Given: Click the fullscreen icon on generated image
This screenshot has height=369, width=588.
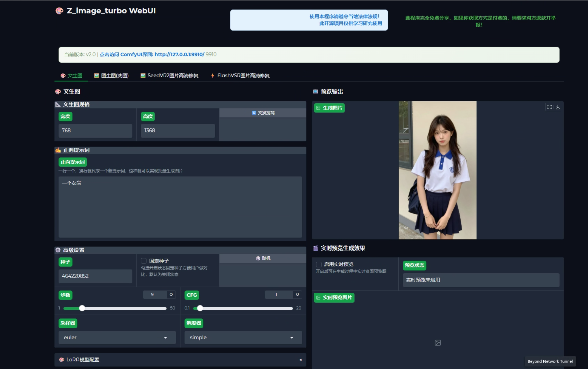Looking at the screenshot, I should (x=549, y=107).
